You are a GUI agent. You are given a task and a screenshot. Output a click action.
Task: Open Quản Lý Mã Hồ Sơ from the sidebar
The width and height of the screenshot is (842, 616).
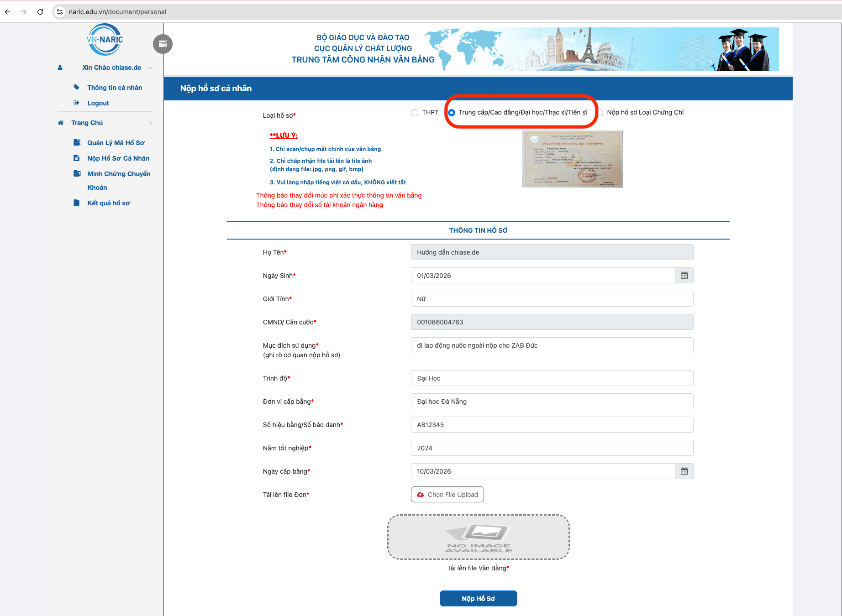(x=116, y=142)
